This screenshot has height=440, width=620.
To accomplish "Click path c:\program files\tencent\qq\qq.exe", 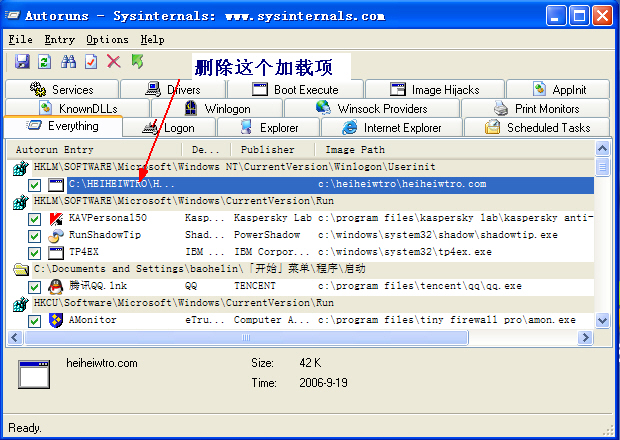I will pos(420,286).
